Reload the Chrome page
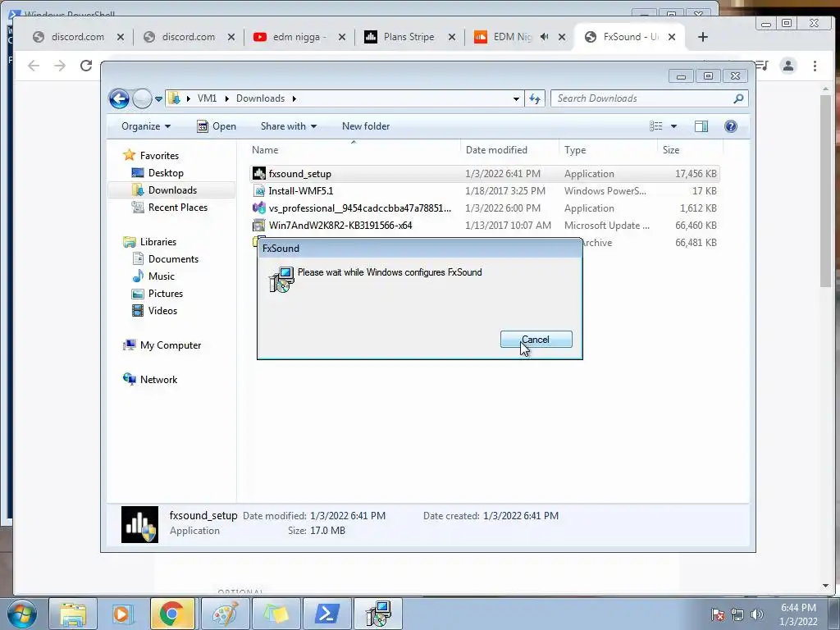This screenshot has height=630, width=840. click(x=85, y=66)
